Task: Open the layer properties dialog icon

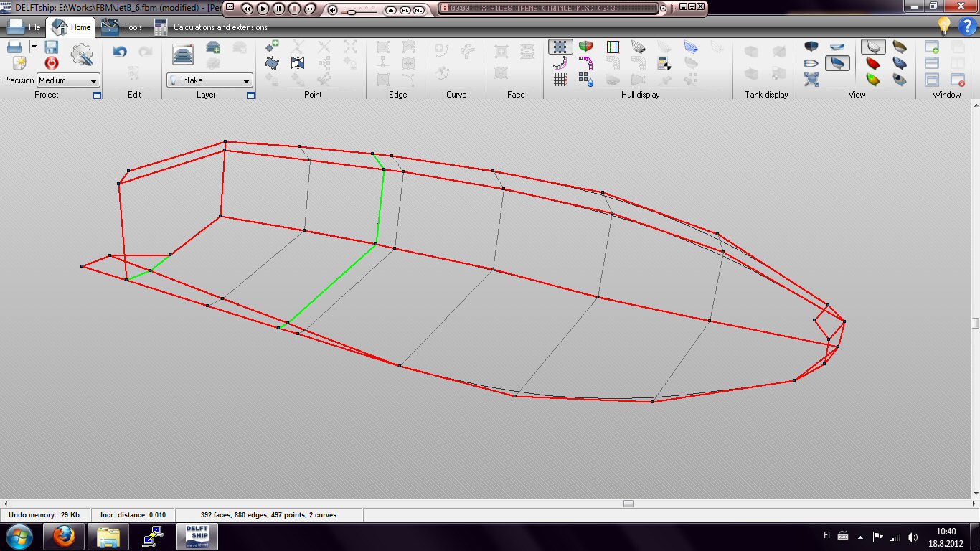Action: coord(184,55)
